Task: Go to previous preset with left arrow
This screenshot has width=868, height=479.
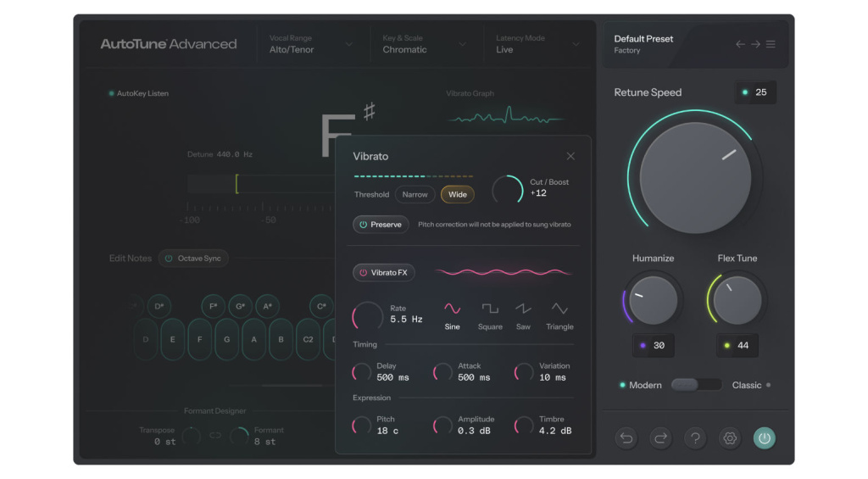Action: pos(740,44)
